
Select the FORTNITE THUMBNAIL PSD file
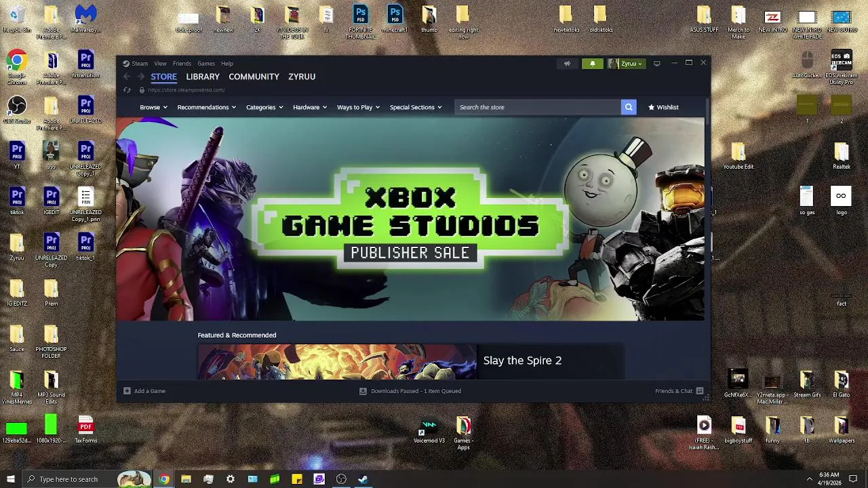361,22
